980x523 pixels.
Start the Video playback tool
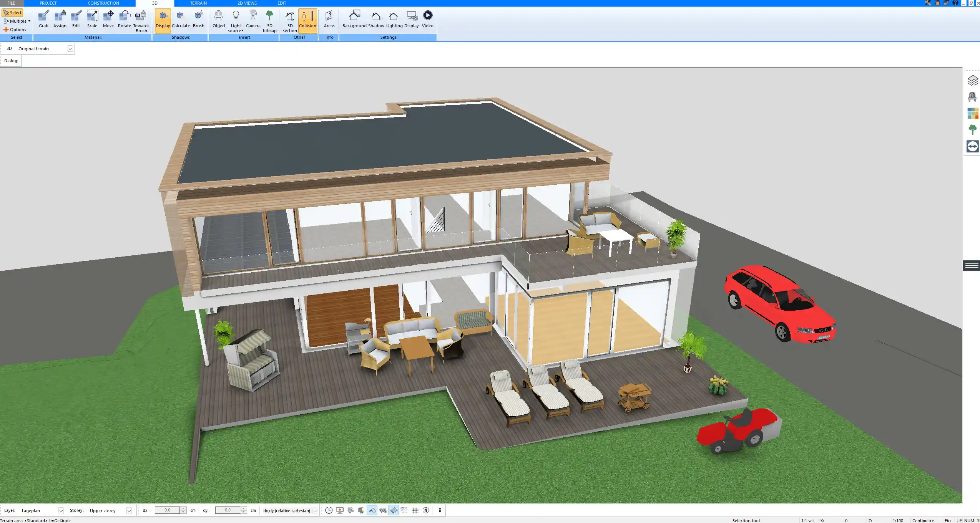[x=427, y=19]
